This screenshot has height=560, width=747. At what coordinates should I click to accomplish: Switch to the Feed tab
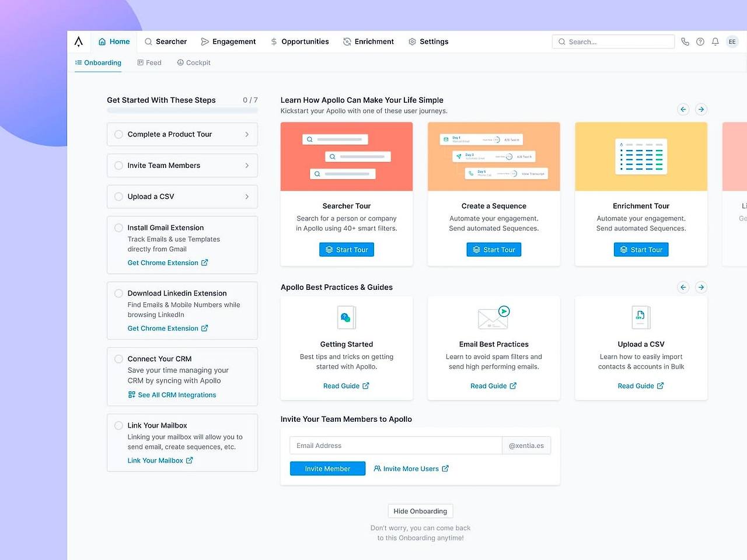pos(149,62)
